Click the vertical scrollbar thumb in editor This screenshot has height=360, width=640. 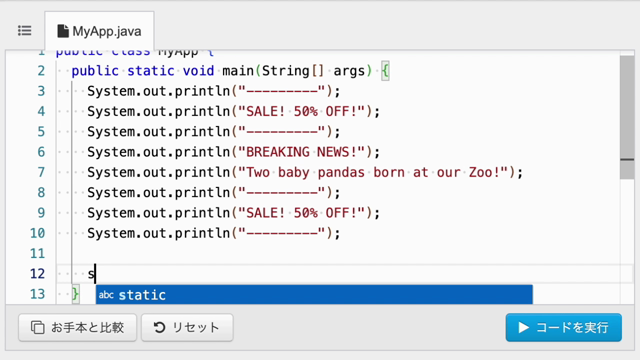tap(627, 118)
